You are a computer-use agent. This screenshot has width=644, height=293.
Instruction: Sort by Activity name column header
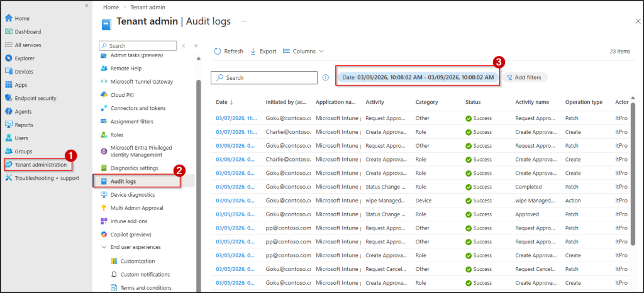(532, 102)
